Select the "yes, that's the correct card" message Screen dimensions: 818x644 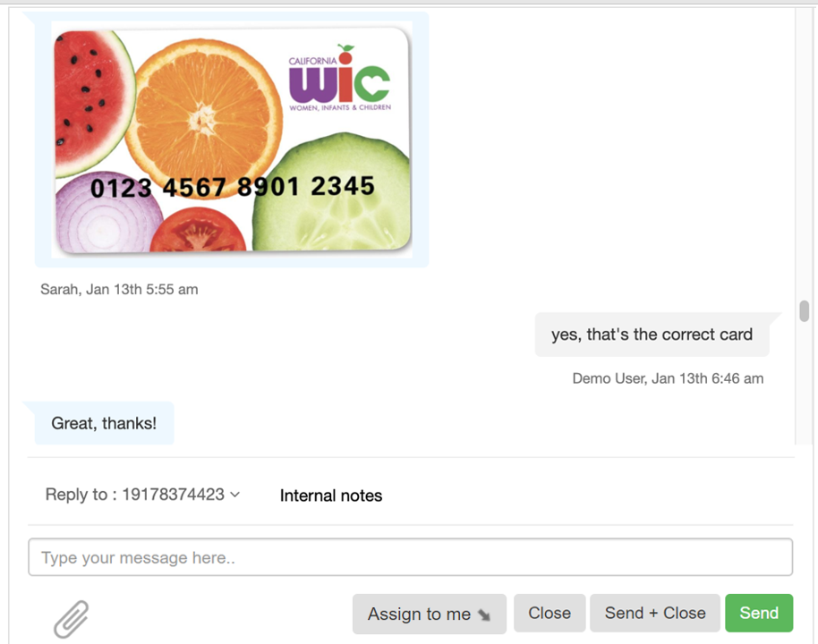coord(652,335)
